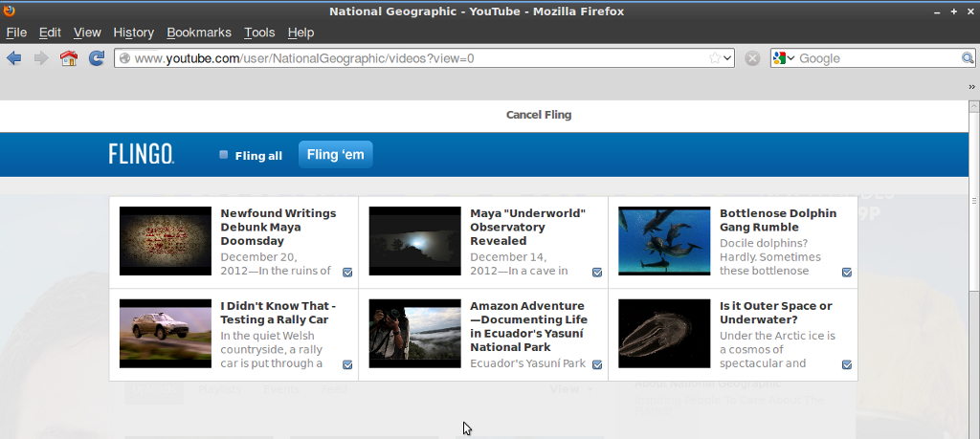Screen dimensions: 980x439
Task: Open the Tools menu
Action: [259, 33]
